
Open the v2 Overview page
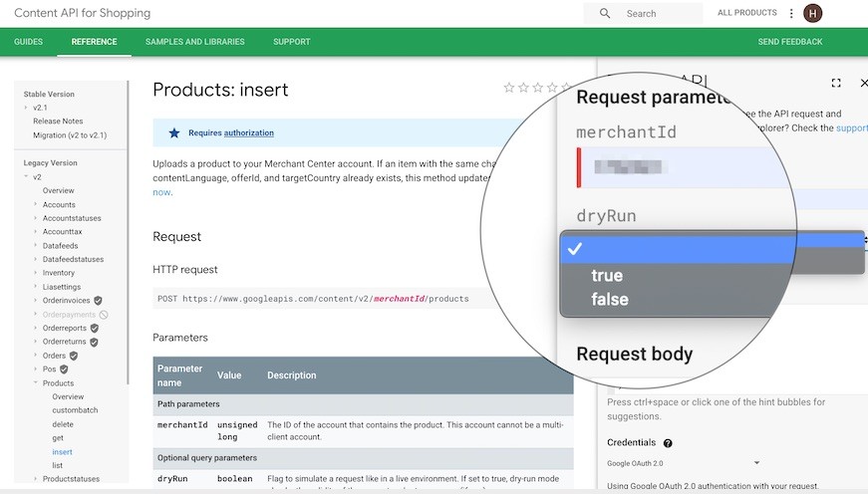pyautogui.click(x=58, y=190)
